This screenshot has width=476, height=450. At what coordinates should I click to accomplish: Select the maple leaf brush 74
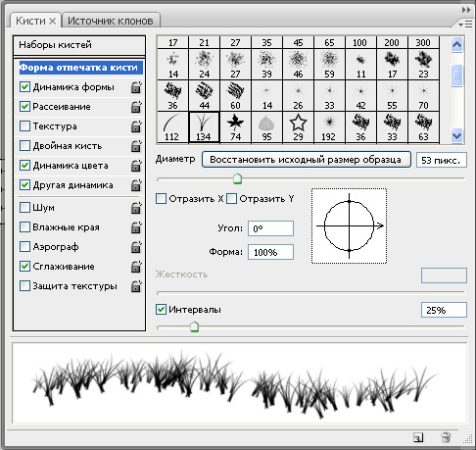pos(235,127)
